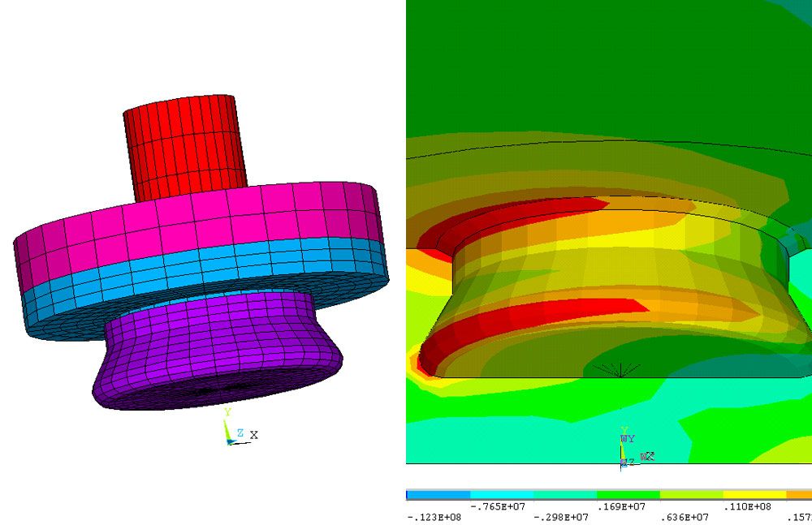This screenshot has width=812, height=525.
Task: Click the orange legend band at the right end
Action: (799, 494)
